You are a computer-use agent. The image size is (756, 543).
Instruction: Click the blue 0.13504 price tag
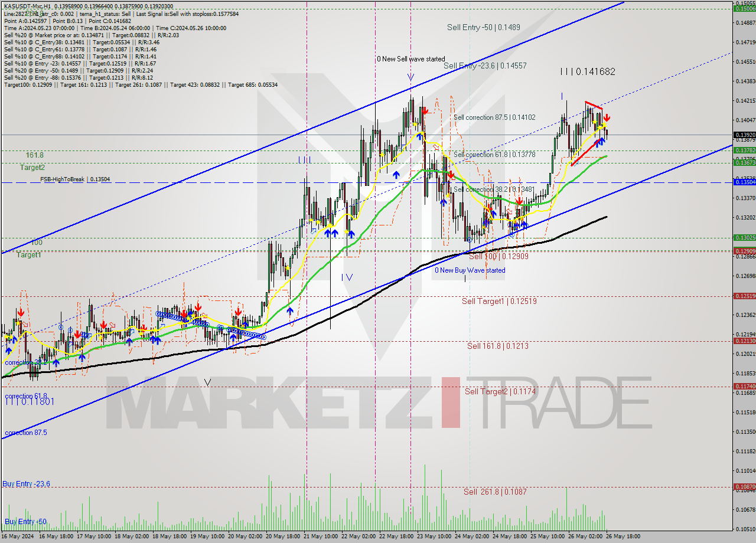tap(744, 182)
